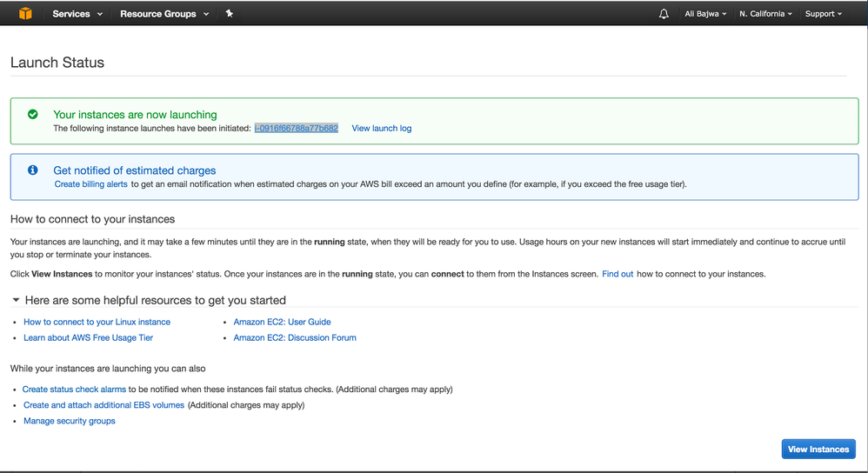Viewport: 868px width, 473px height.
Task: Open How to connect to your Linux instance
Action: pos(97,322)
